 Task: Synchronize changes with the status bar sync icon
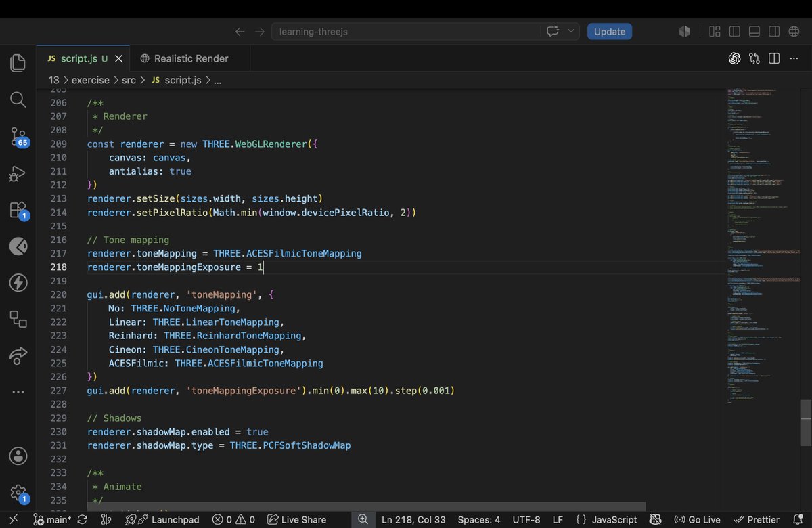tap(83, 520)
